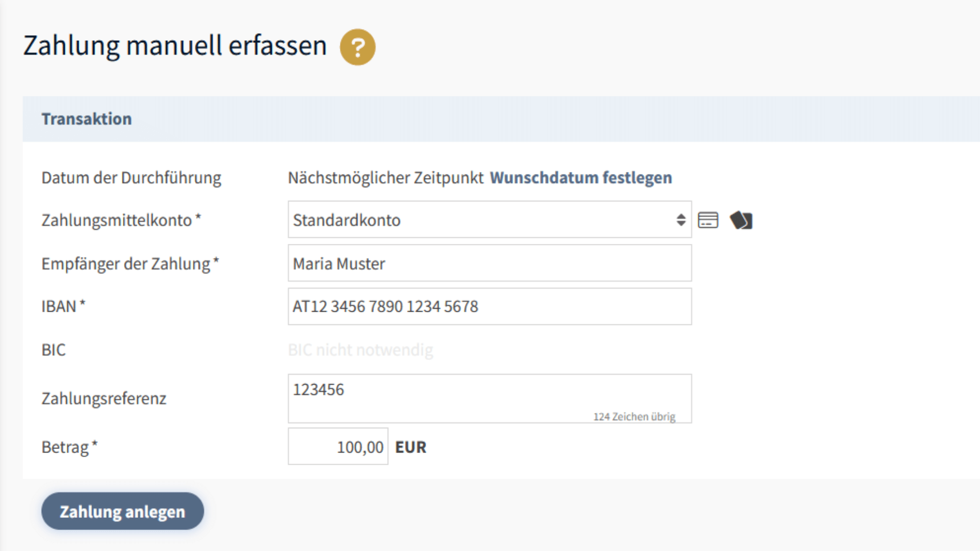Click the EUR currency label
This screenshot has height=551, width=980.
pyautogui.click(x=410, y=447)
